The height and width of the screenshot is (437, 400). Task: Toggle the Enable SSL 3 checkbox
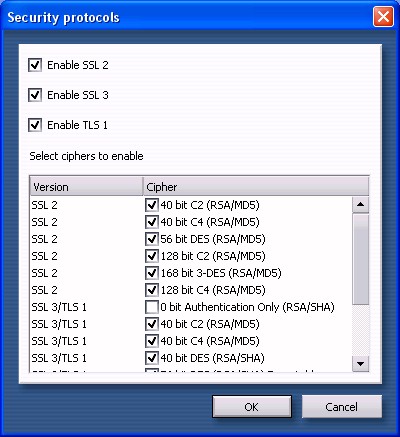[35, 95]
